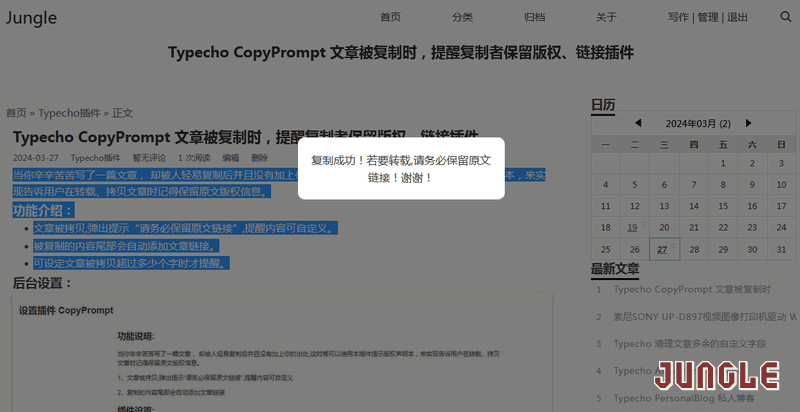Screen dimensions: 800x412
Task: Click calendar date 31
Action: coord(781,249)
